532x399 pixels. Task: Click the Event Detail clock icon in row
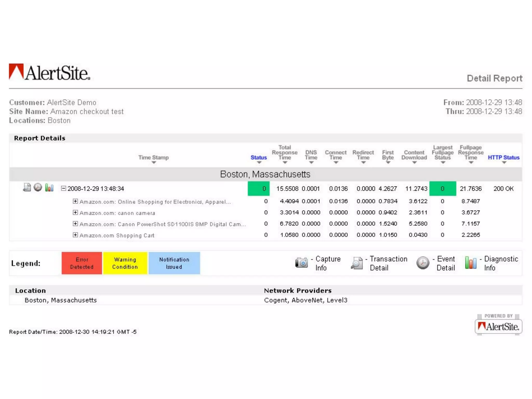pos(38,187)
